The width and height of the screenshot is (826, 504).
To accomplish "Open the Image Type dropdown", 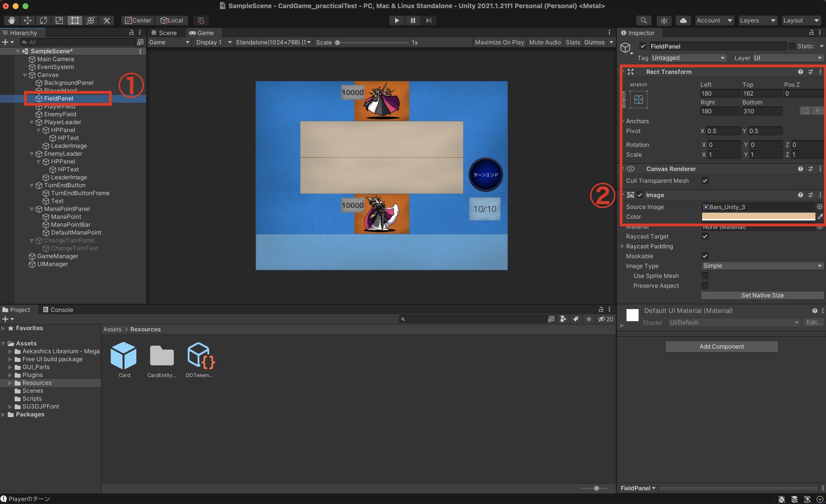I will pyautogui.click(x=762, y=266).
